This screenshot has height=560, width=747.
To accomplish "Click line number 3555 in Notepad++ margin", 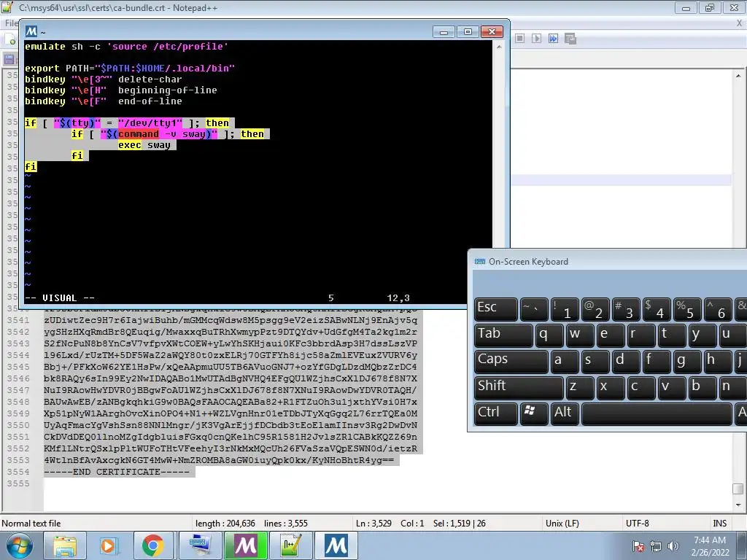I will pyautogui.click(x=18, y=483).
